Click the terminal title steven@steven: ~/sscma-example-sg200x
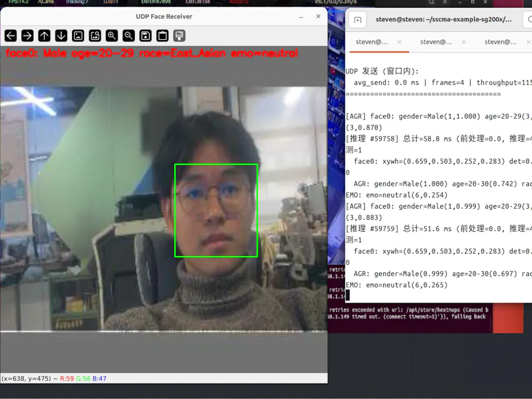The image size is (532, 399). 444,20
